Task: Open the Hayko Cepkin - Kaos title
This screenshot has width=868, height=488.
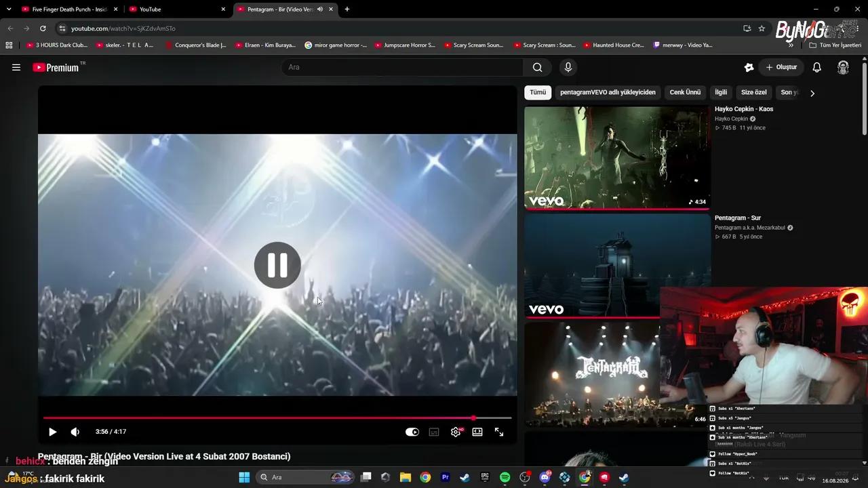Action: point(744,109)
